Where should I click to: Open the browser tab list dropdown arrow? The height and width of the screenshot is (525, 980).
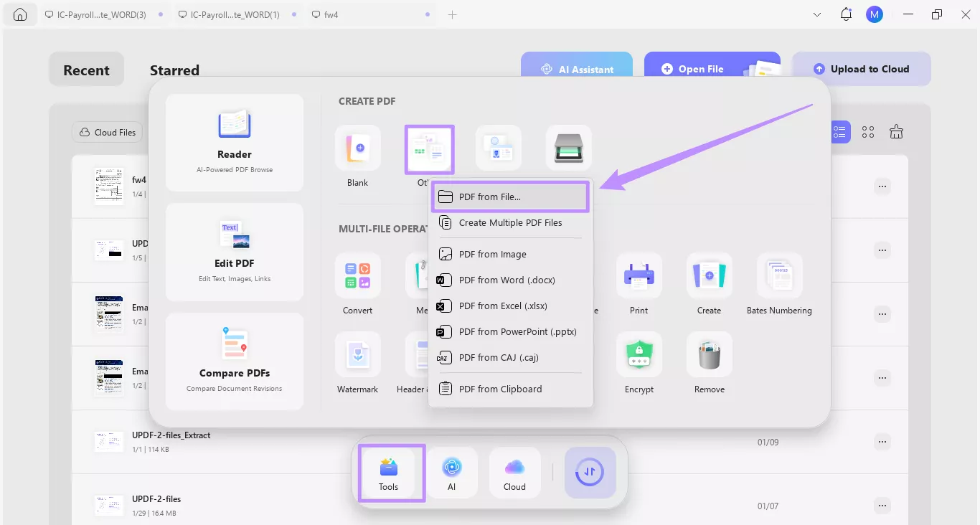pyautogui.click(x=816, y=14)
